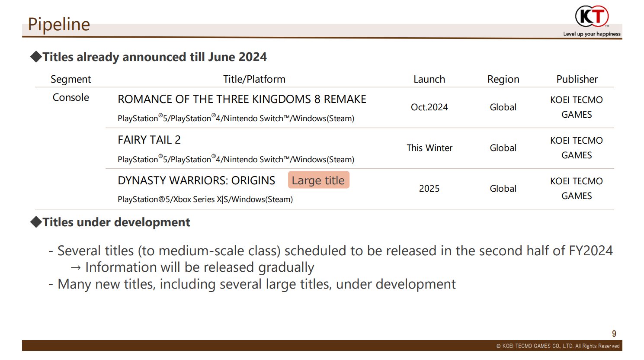This screenshot has height=360, width=644.
Task: Click the 'Several titles (to medium-scale class)' bullet
Action: point(331,251)
